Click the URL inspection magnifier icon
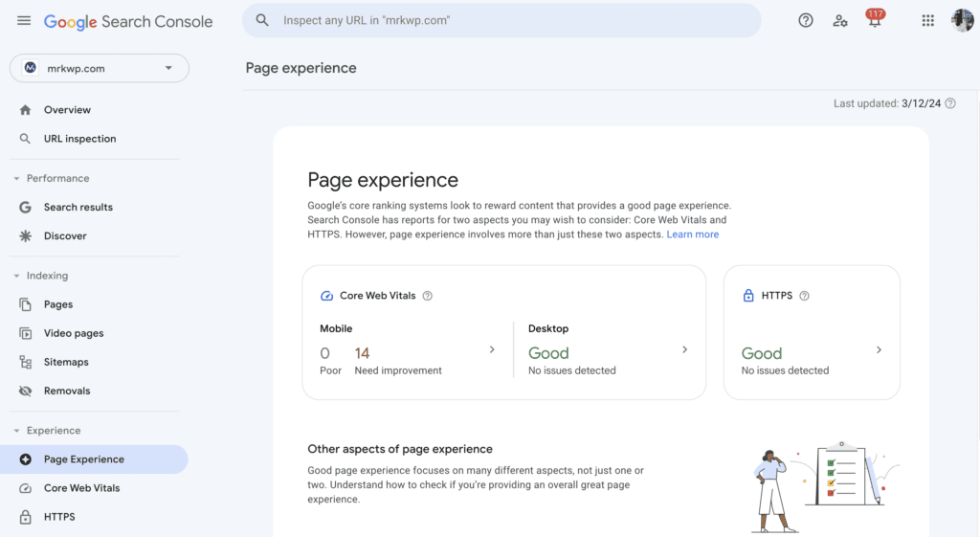The image size is (980, 537). click(x=25, y=139)
